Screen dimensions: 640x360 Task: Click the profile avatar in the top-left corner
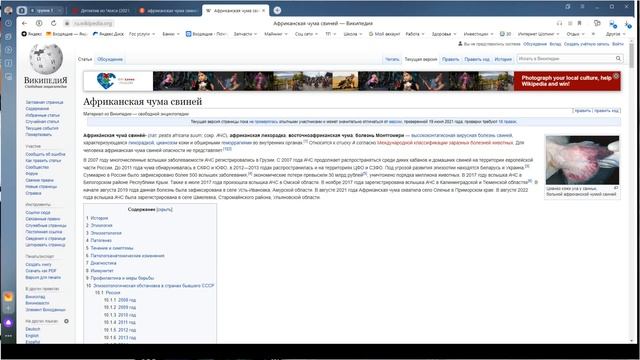8,10
